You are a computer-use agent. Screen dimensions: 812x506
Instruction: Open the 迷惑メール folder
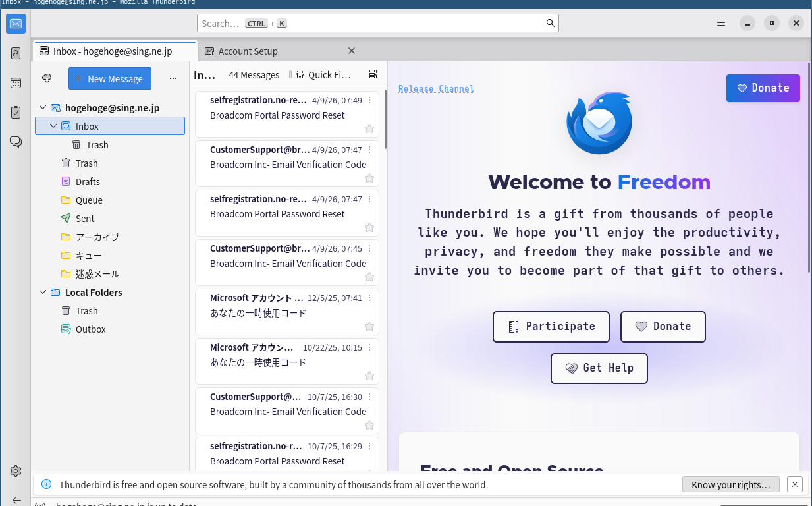click(x=110, y=273)
